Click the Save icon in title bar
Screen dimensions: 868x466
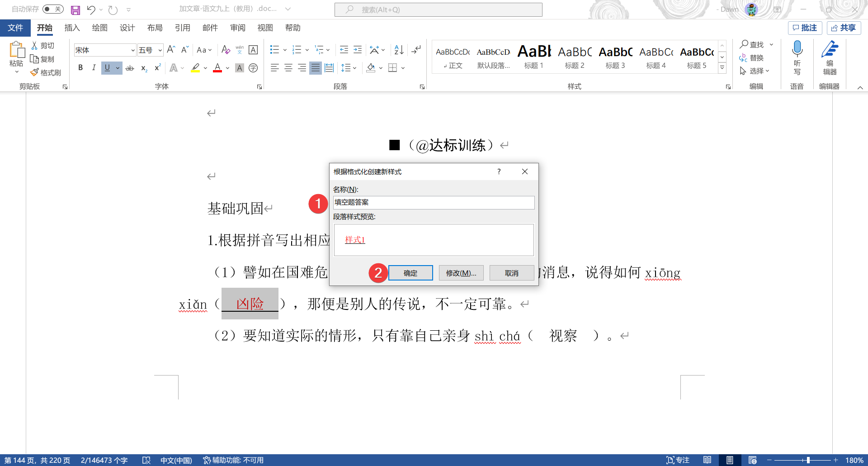pyautogui.click(x=75, y=10)
